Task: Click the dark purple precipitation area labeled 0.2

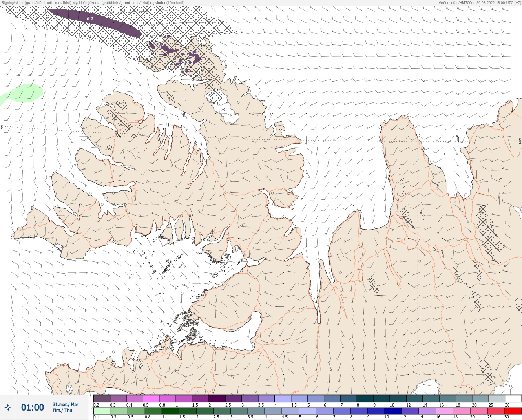Action: [95, 22]
